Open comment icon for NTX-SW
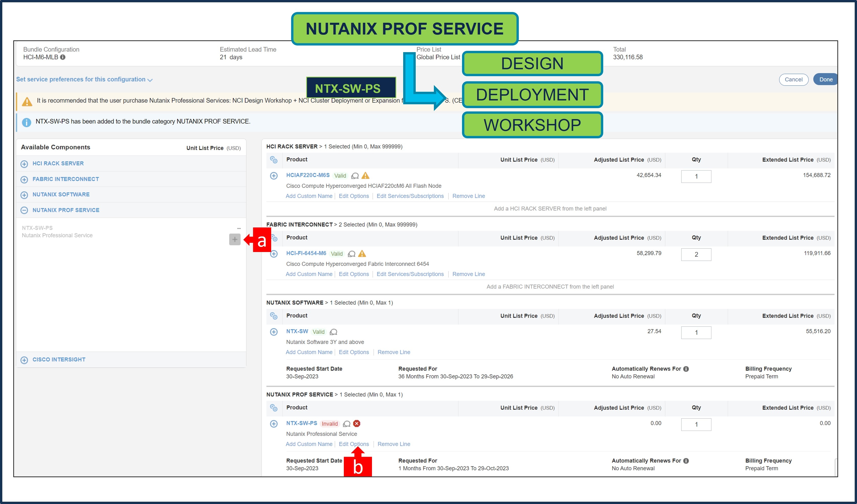The height and width of the screenshot is (504, 857). 334,332
